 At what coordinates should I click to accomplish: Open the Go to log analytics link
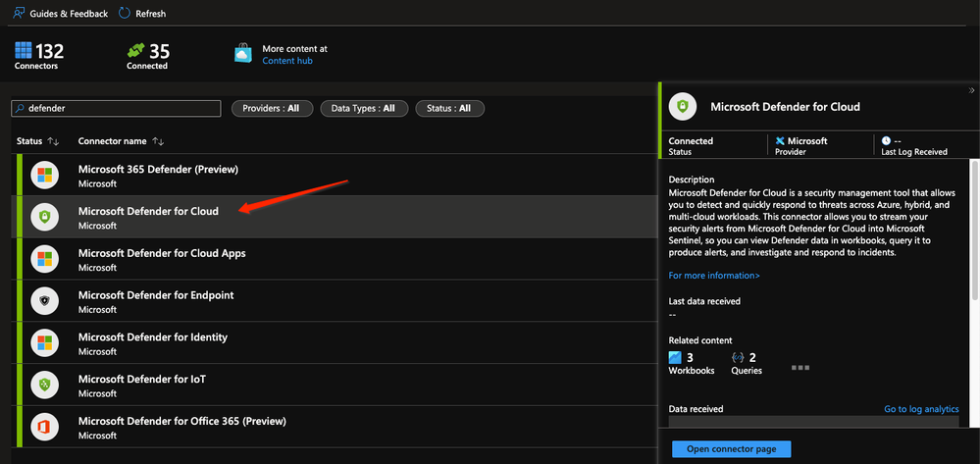tap(921, 409)
